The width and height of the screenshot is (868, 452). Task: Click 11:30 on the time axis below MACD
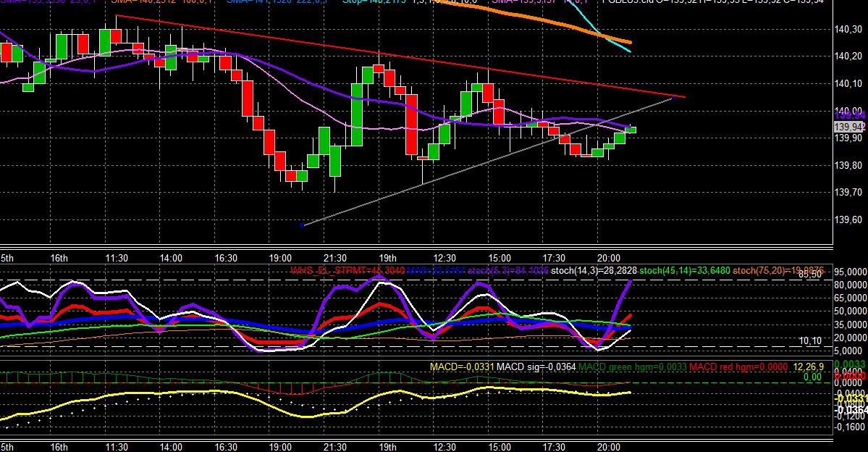click(x=117, y=447)
